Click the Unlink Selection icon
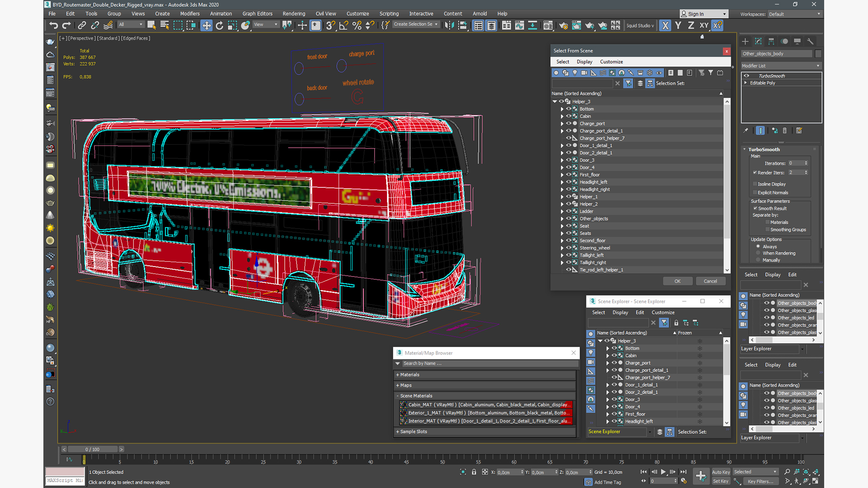This screenshot has height=488, width=868. [95, 26]
